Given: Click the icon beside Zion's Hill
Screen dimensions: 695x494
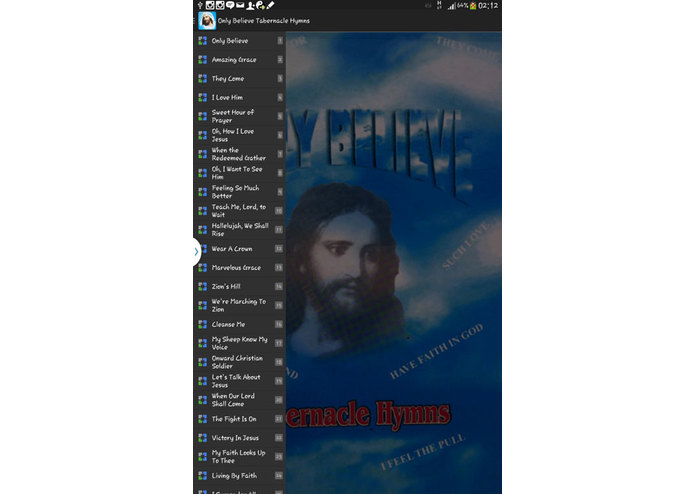Looking at the screenshot, I should click(x=203, y=287).
